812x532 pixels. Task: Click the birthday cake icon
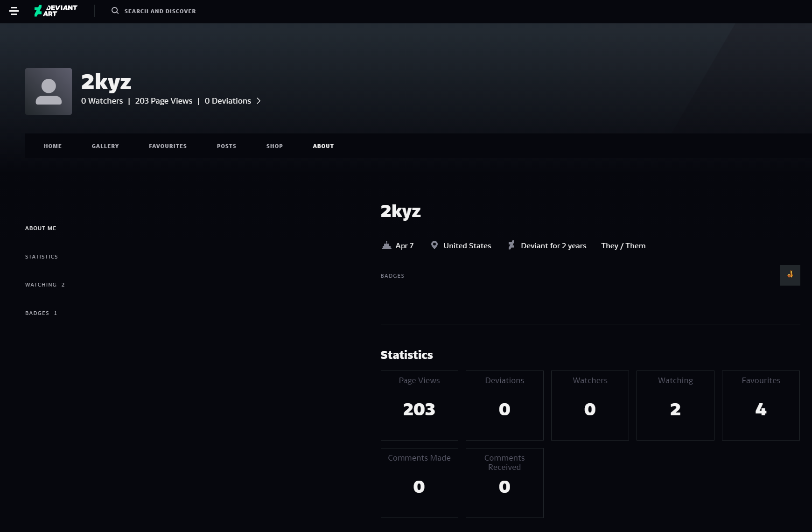click(386, 245)
